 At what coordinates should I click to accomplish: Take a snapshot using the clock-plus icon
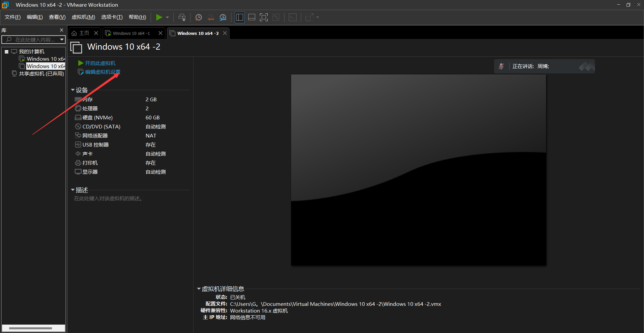click(199, 17)
